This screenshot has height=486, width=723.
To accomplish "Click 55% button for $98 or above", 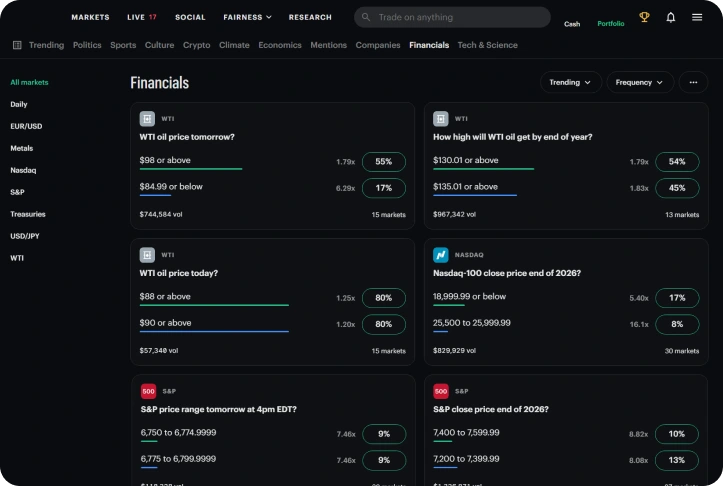I will [384, 162].
